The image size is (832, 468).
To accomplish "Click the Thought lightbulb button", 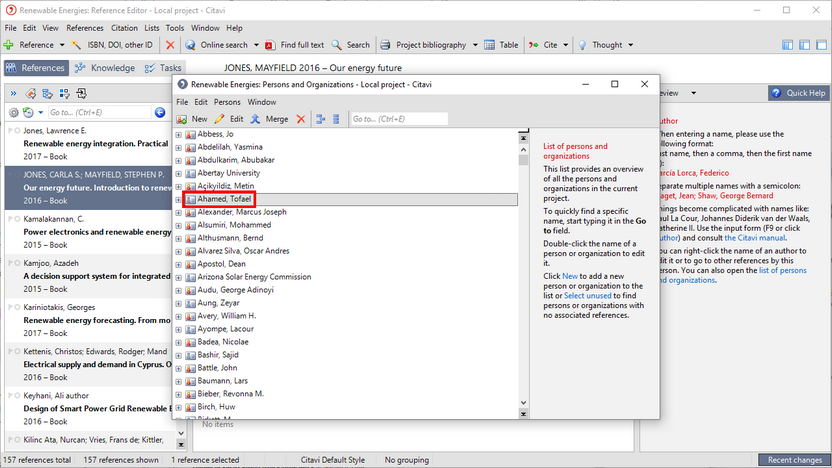I will 600,45.
